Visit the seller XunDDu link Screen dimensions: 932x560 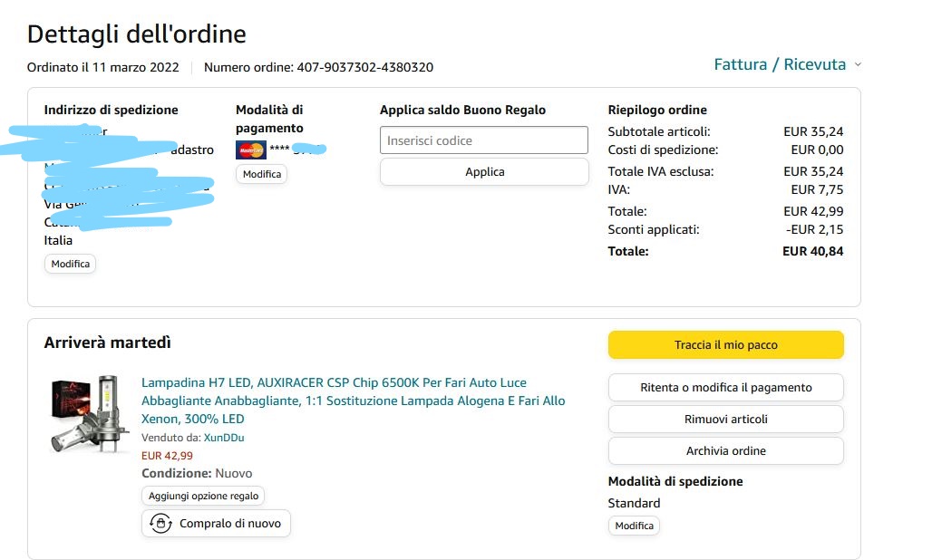click(x=224, y=438)
